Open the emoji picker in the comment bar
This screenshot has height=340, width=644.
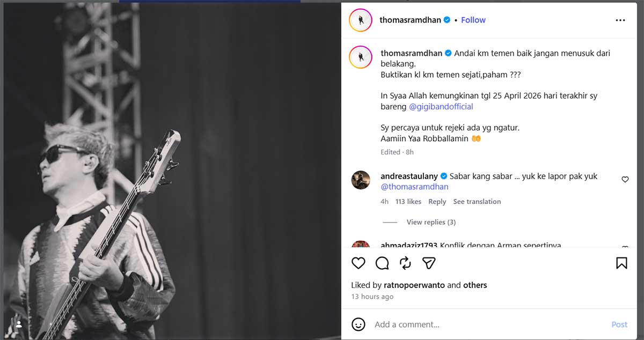[x=357, y=324]
